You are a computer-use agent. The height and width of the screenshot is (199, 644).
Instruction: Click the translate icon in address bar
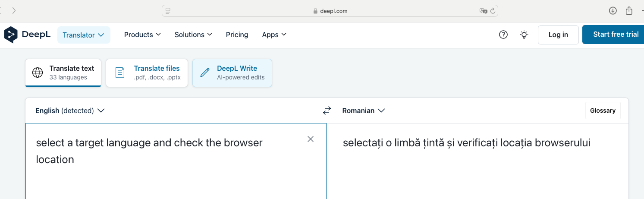(x=484, y=11)
